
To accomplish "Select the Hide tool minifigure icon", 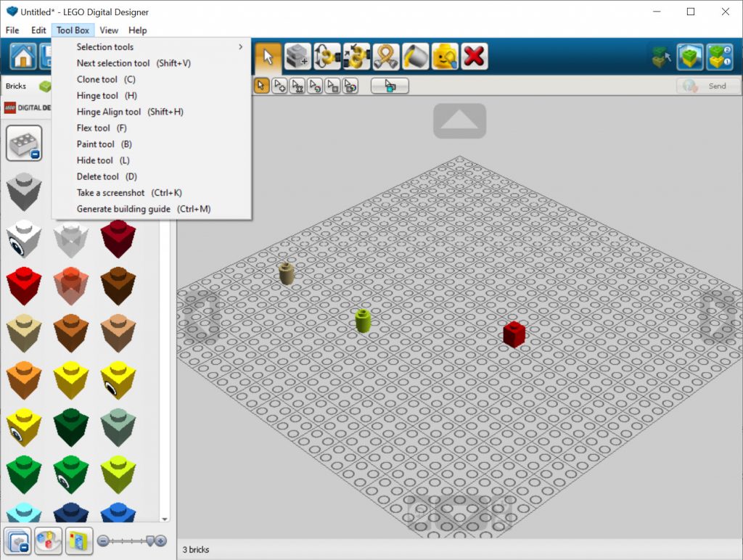I will click(x=445, y=57).
